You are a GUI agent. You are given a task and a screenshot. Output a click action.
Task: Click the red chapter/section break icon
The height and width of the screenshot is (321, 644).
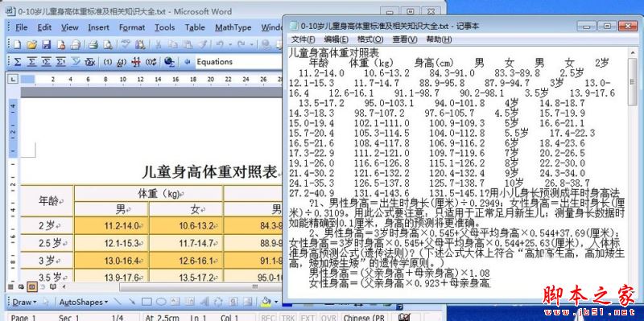136,62
